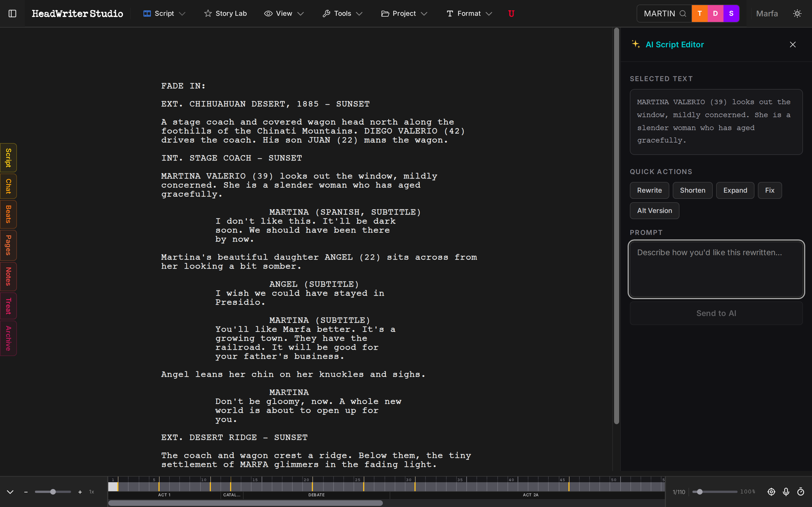The width and height of the screenshot is (812, 507).
Task: Toggle the pink D filter badge
Action: [715, 14]
